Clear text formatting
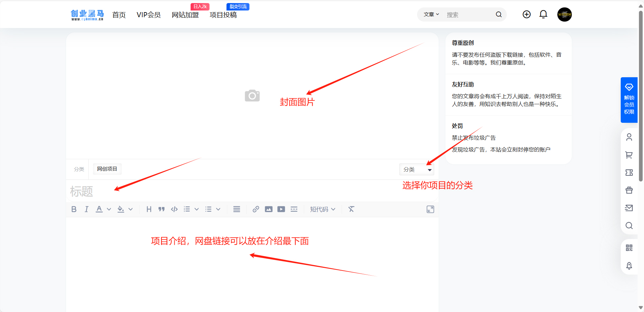This screenshot has width=644, height=312. pyautogui.click(x=351, y=209)
